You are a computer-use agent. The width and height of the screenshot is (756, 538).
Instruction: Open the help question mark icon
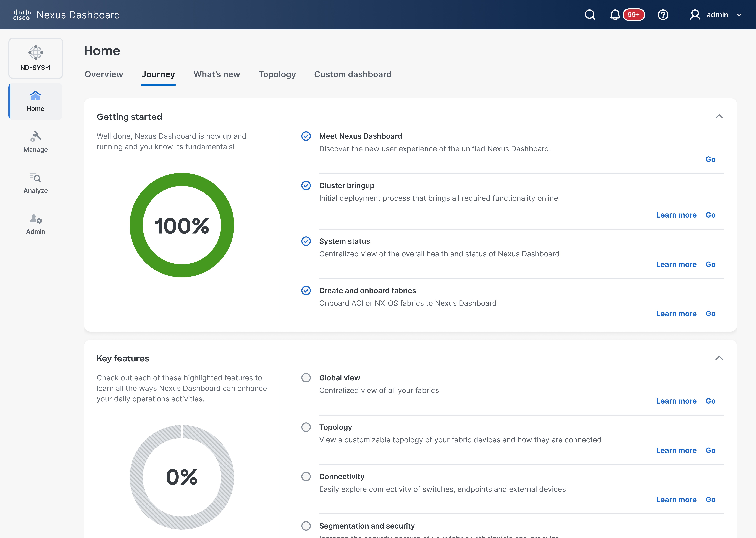(663, 15)
